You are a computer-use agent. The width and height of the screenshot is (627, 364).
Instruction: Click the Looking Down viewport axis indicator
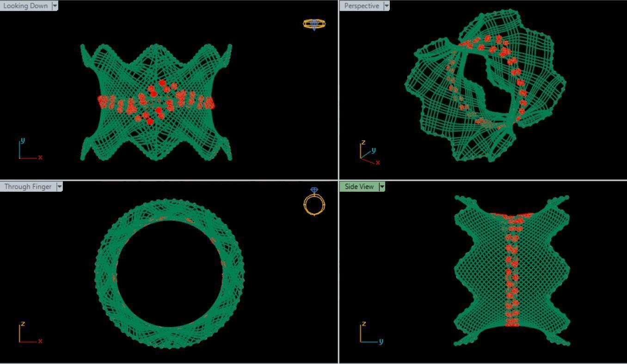tap(31, 149)
